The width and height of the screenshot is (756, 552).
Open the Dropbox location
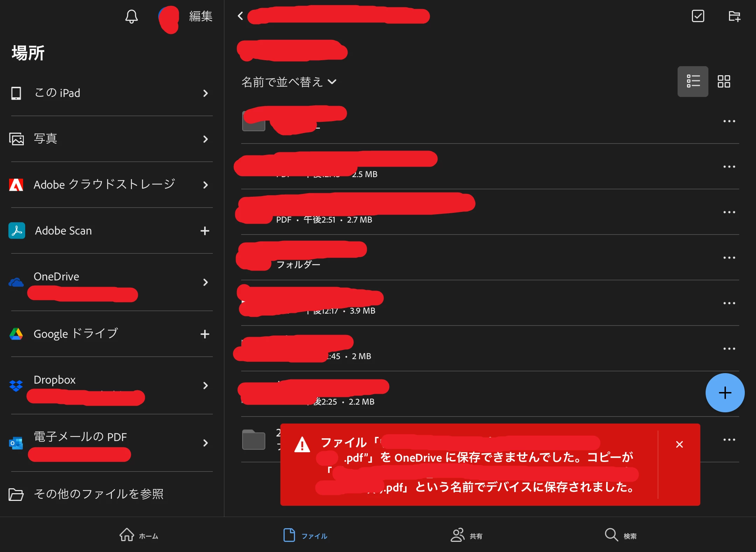[109, 386]
